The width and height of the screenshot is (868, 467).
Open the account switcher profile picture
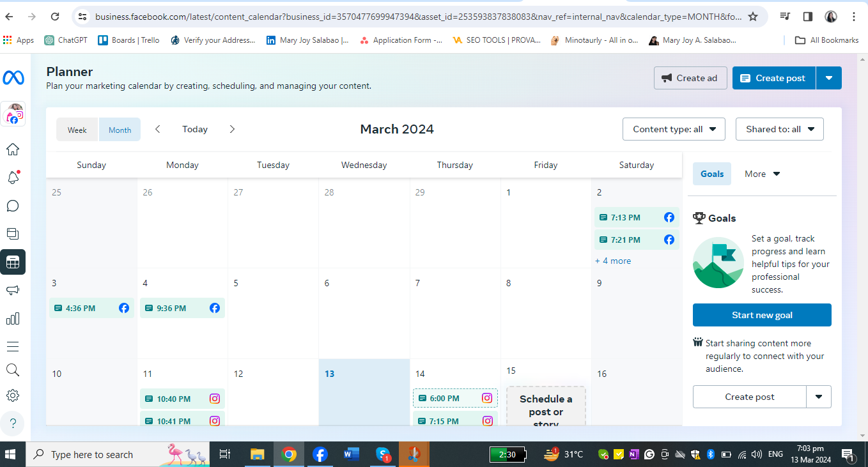click(14, 114)
